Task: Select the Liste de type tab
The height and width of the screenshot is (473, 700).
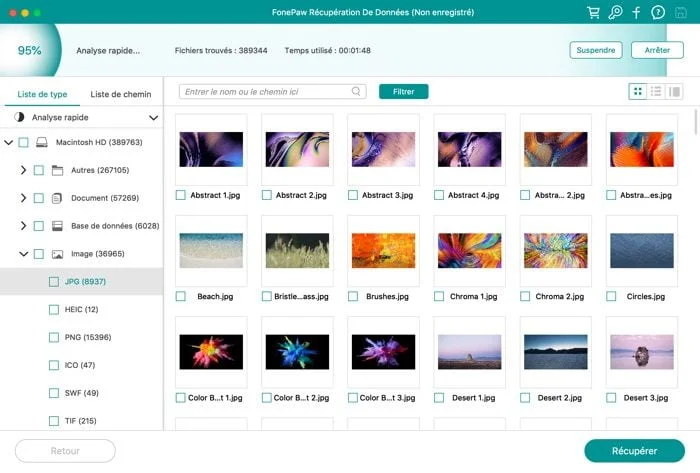Action: pos(42,94)
